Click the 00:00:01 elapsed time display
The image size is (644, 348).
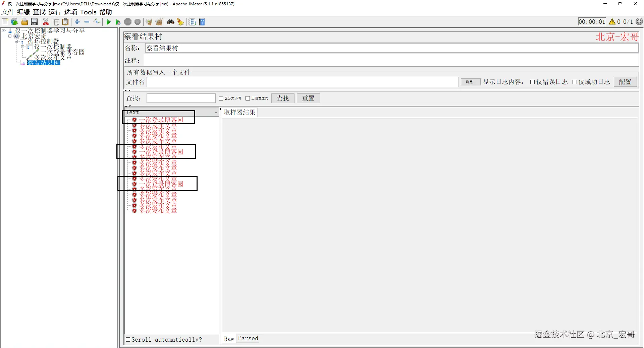[592, 22]
